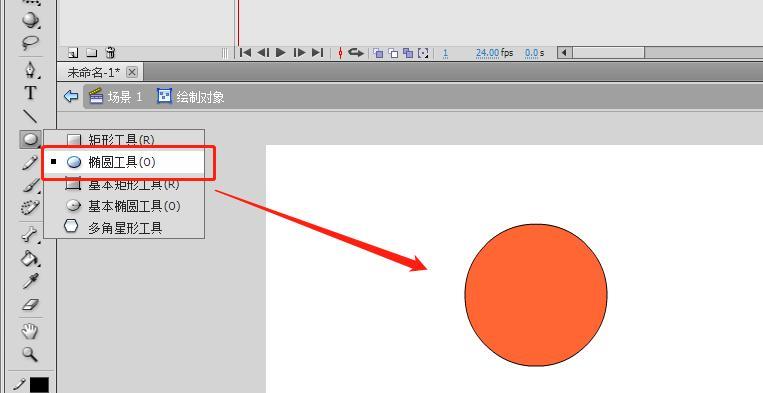
Task: Select the Pen tool
Action: click(30, 70)
